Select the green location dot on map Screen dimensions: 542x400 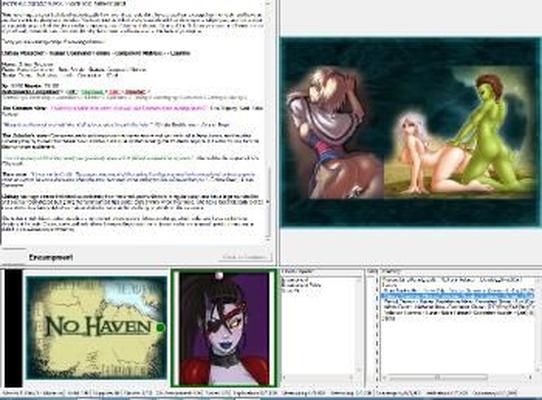coord(161,327)
